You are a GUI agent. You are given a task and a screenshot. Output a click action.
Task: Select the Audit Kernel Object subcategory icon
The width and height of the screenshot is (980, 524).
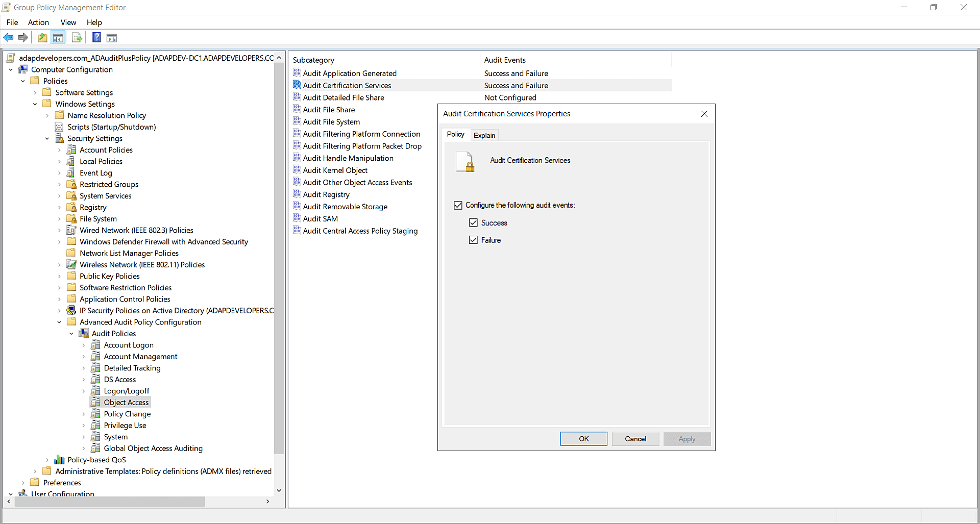pyautogui.click(x=297, y=170)
